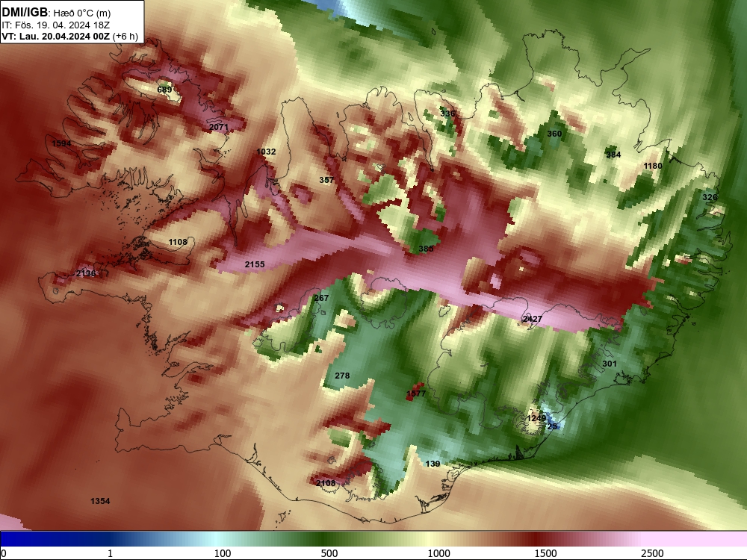
Task: Click the 100 label on color scale
Action: (x=223, y=553)
